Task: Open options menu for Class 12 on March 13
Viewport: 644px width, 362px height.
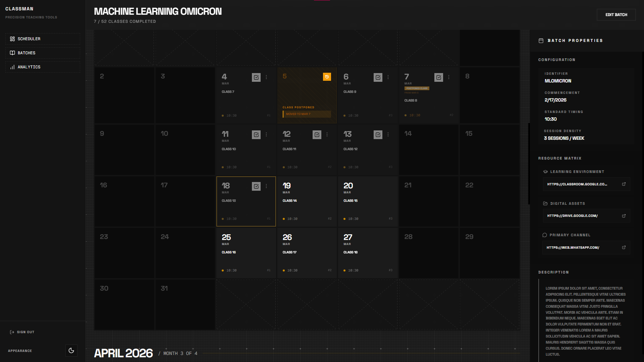Action: click(388, 134)
